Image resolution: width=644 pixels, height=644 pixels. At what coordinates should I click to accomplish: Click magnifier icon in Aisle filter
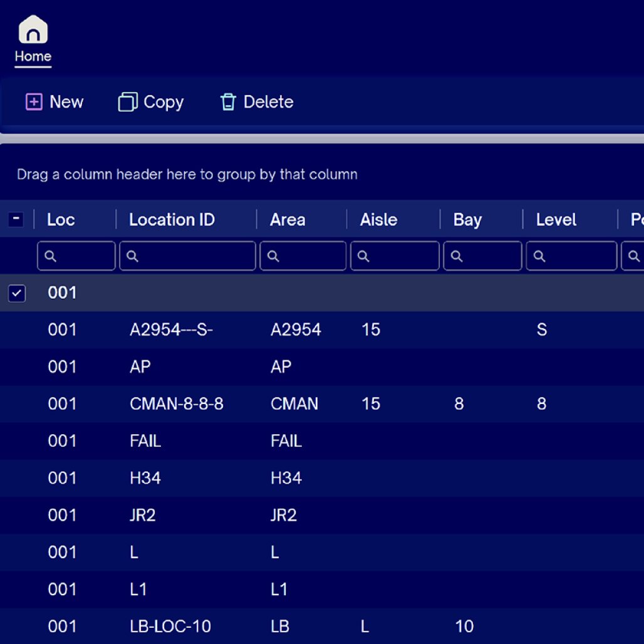coord(363,256)
